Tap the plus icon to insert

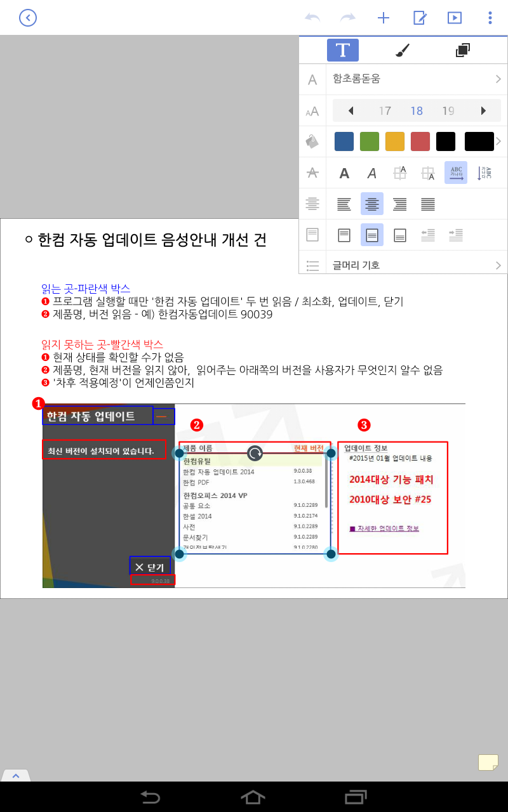pos(384,18)
